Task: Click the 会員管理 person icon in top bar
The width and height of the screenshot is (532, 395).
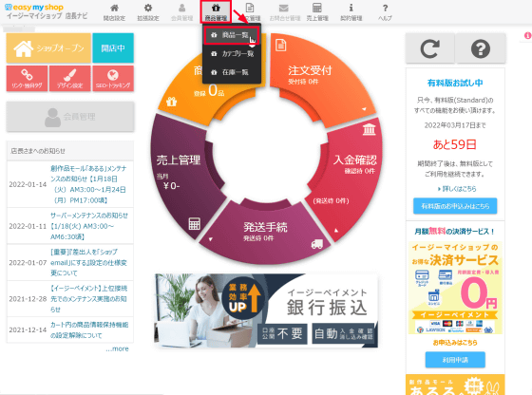Action: point(181,12)
